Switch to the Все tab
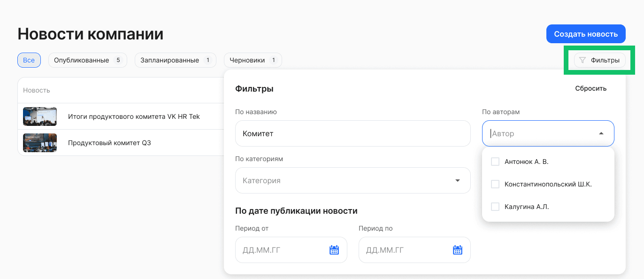The width and height of the screenshot is (644, 279). click(x=29, y=60)
